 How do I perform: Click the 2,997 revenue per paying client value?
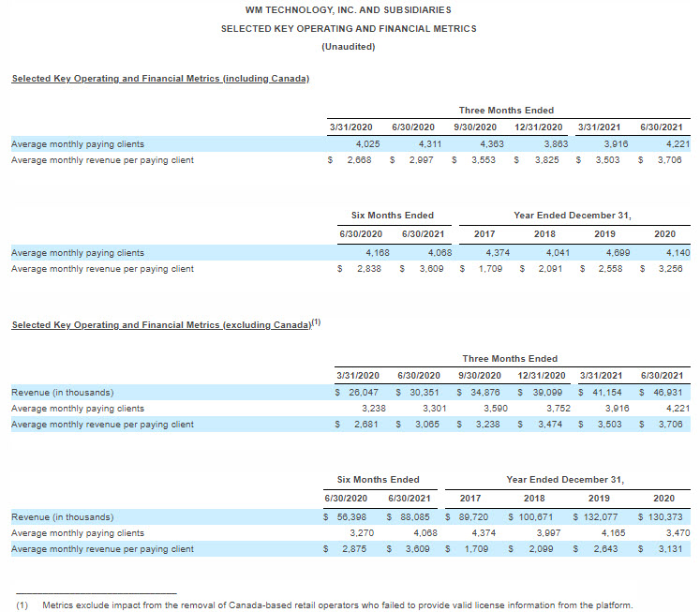point(421,160)
